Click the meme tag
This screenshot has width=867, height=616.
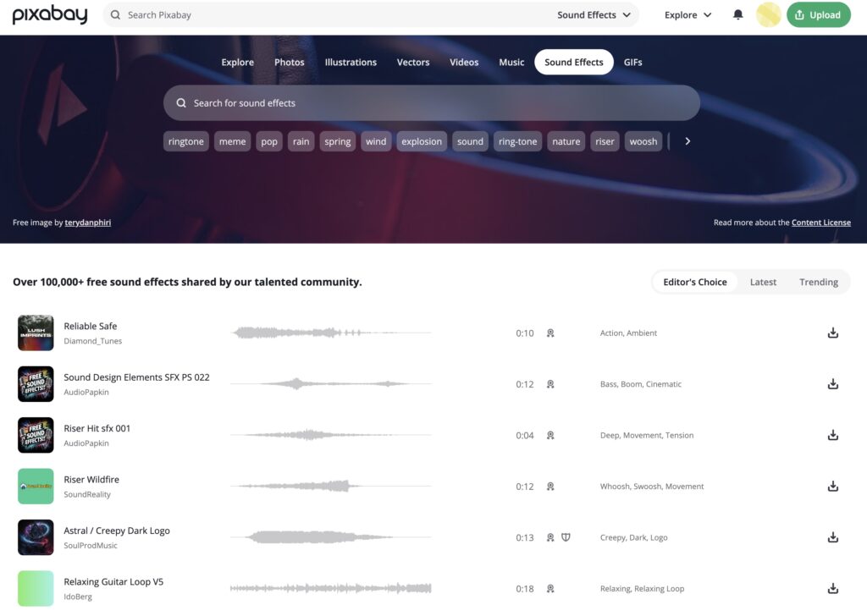(232, 141)
